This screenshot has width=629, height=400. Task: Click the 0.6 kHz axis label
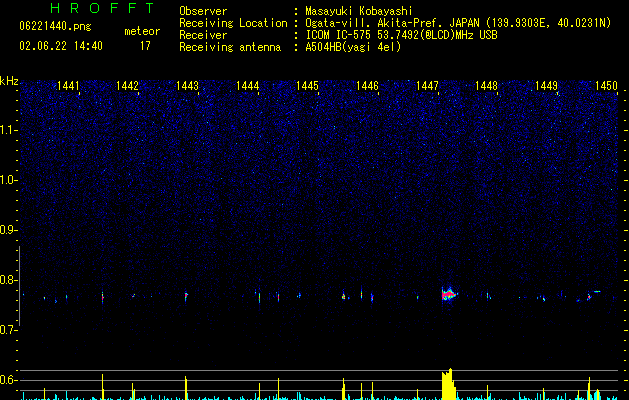(9, 380)
